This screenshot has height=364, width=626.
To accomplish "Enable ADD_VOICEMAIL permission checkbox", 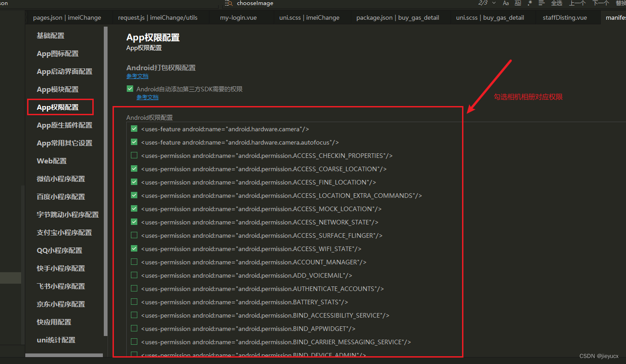I will pos(134,275).
